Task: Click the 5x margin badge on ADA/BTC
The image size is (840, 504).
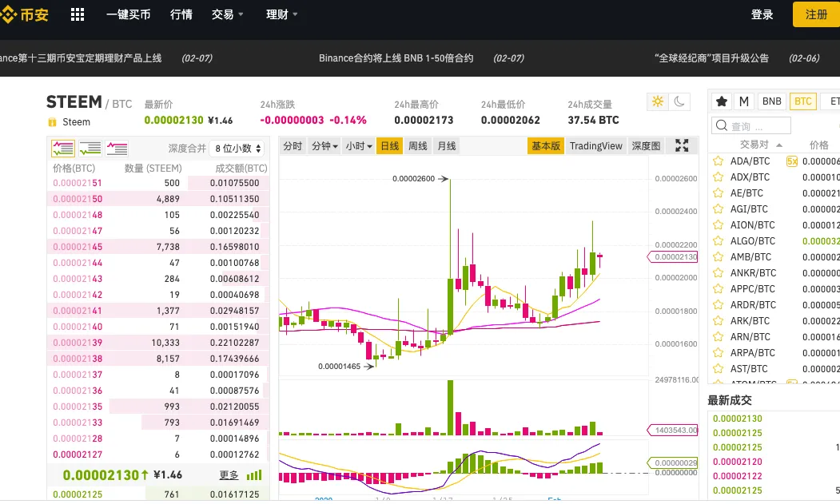Action: pyautogui.click(x=792, y=161)
